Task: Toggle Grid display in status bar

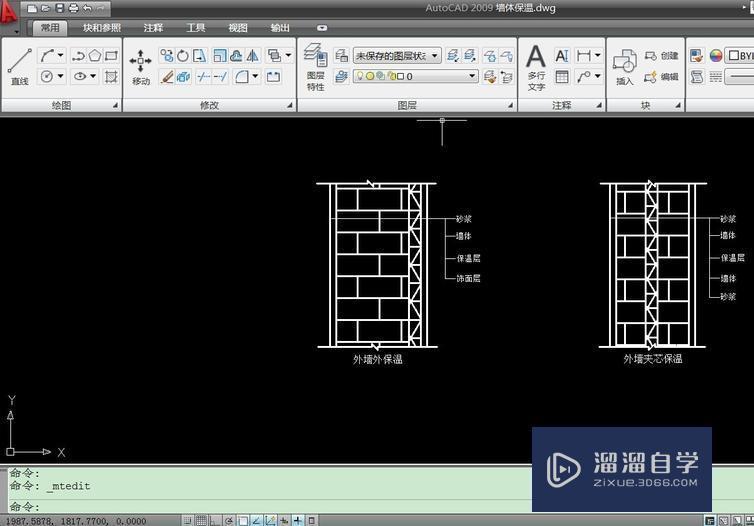Action: pos(201,521)
